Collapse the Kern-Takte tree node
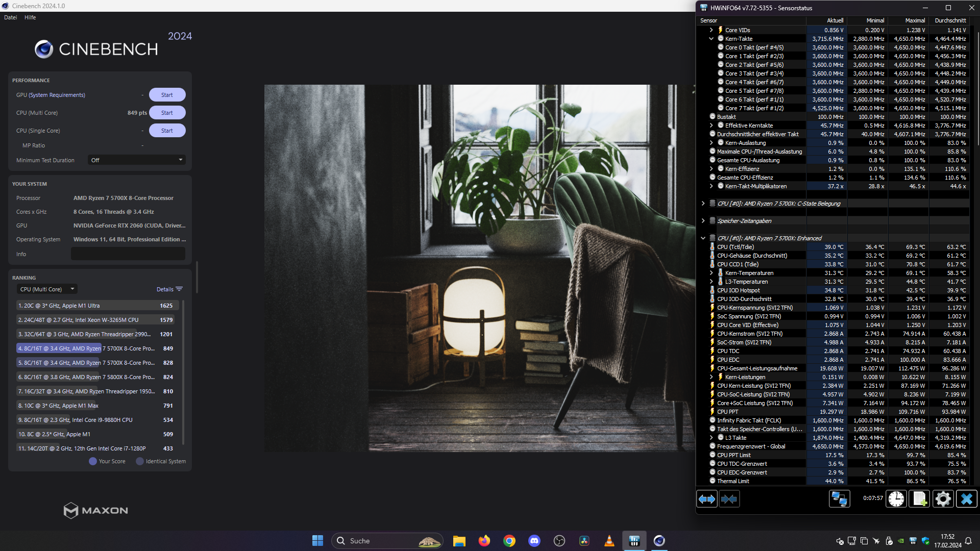 point(711,39)
